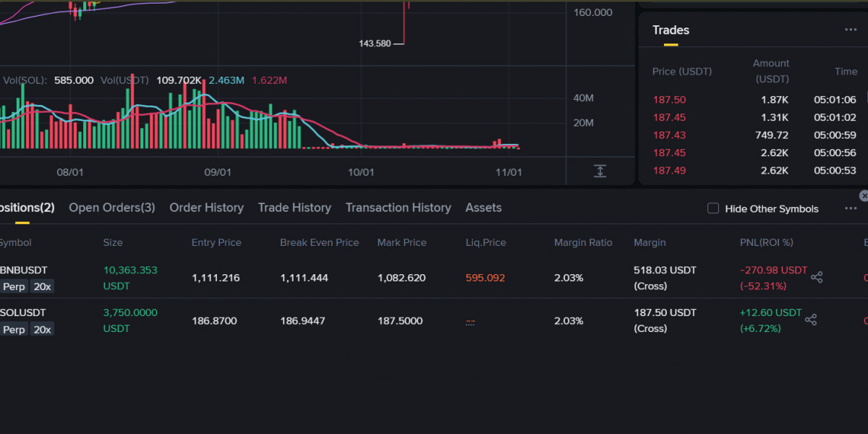Share the BNBUSDT position PNL

click(817, 277)
